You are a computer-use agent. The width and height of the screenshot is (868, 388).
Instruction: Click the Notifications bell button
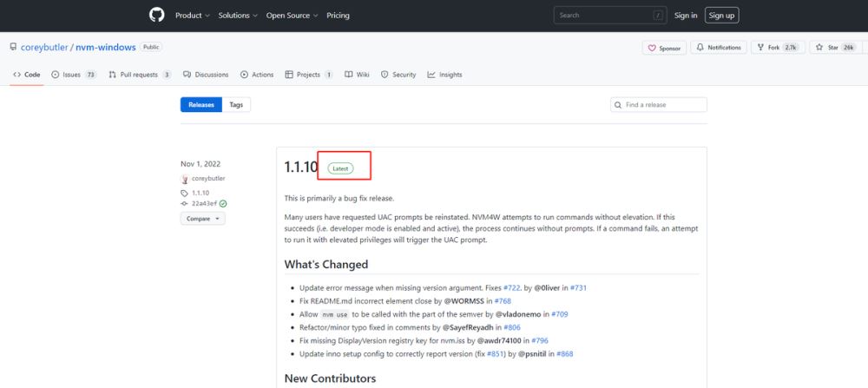[x=719, y=48]
